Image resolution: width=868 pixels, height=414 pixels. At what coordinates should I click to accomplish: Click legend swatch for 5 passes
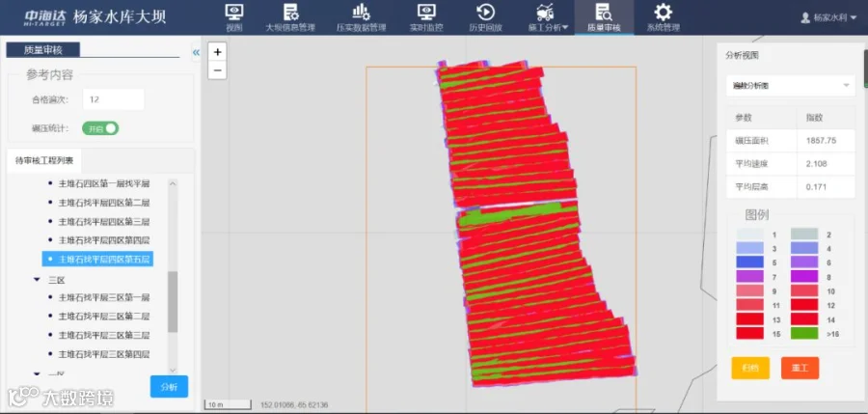pyautogui.click(x=749, y=262)
